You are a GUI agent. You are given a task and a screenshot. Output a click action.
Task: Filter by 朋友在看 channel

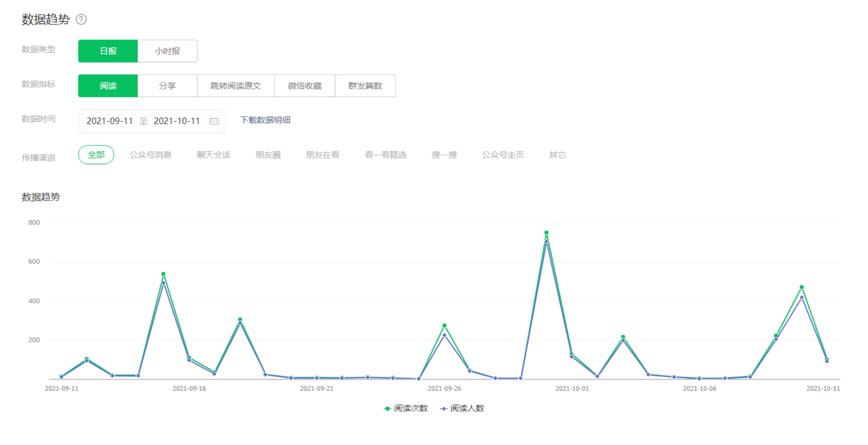pyautogui.click(x=323, y=155)
